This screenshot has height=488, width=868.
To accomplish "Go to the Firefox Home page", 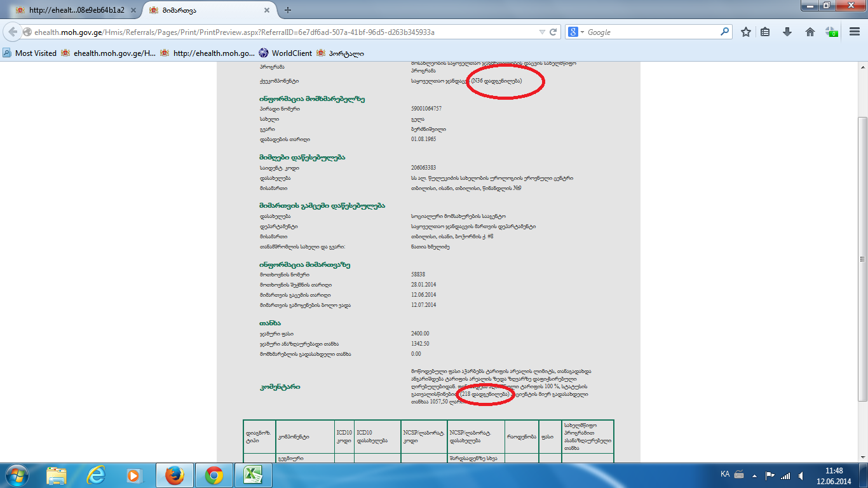I will pos(810,32).
